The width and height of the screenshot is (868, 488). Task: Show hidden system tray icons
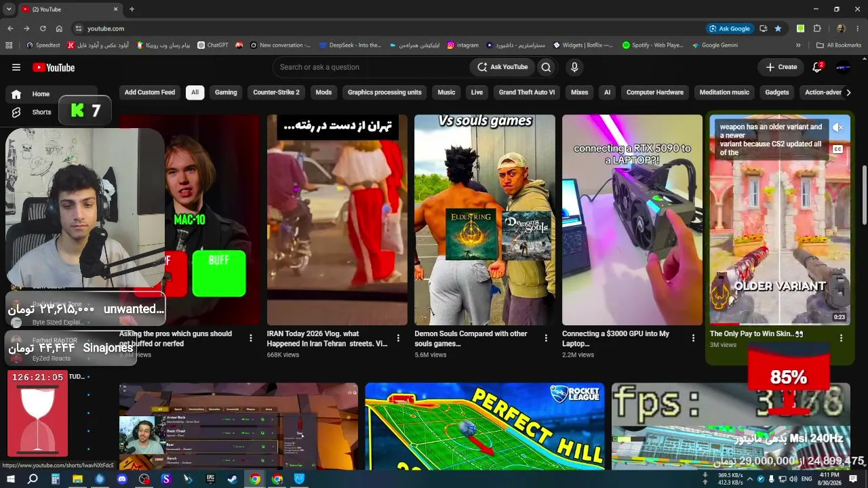pos(750,479)
